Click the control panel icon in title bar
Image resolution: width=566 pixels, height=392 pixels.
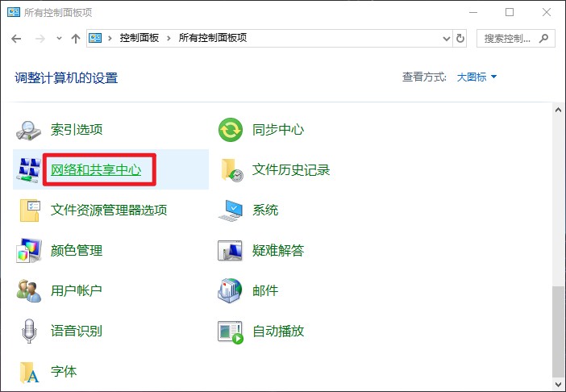click(14, 12)
